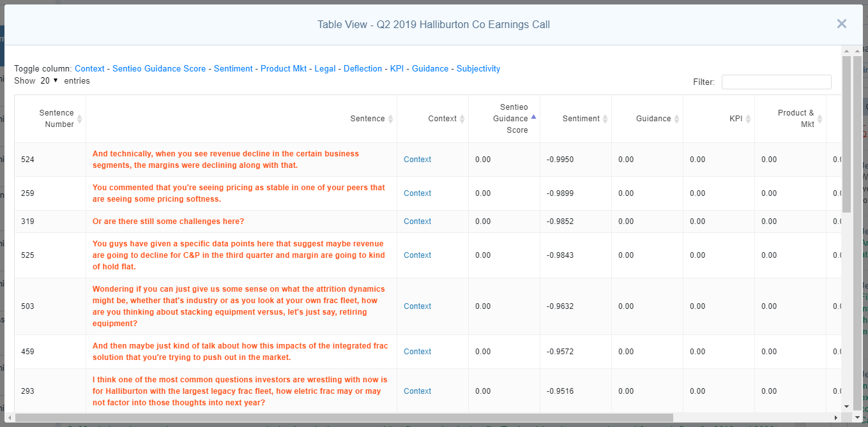
Task: Open Context link for sentence 319
Action: coord(417,221)
